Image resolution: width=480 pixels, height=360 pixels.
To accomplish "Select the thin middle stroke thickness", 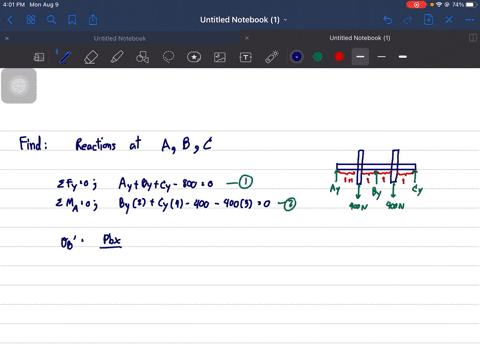I will (x=382, y=57).
